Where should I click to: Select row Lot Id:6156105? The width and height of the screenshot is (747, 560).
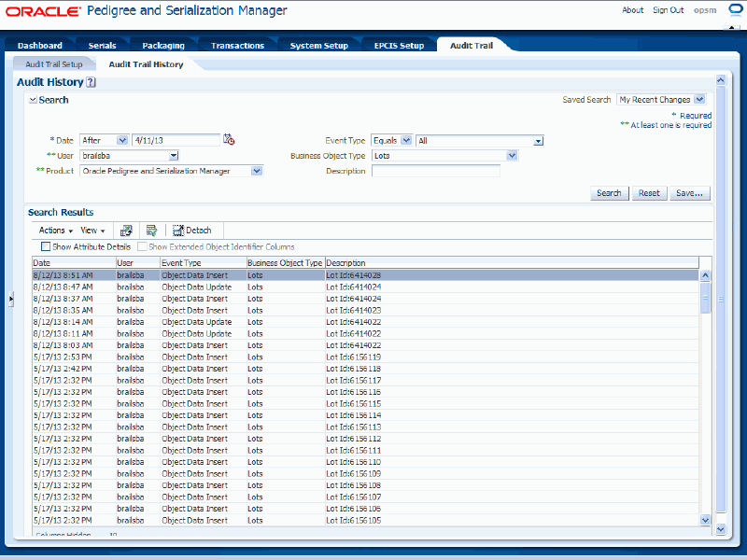point(365,521)
